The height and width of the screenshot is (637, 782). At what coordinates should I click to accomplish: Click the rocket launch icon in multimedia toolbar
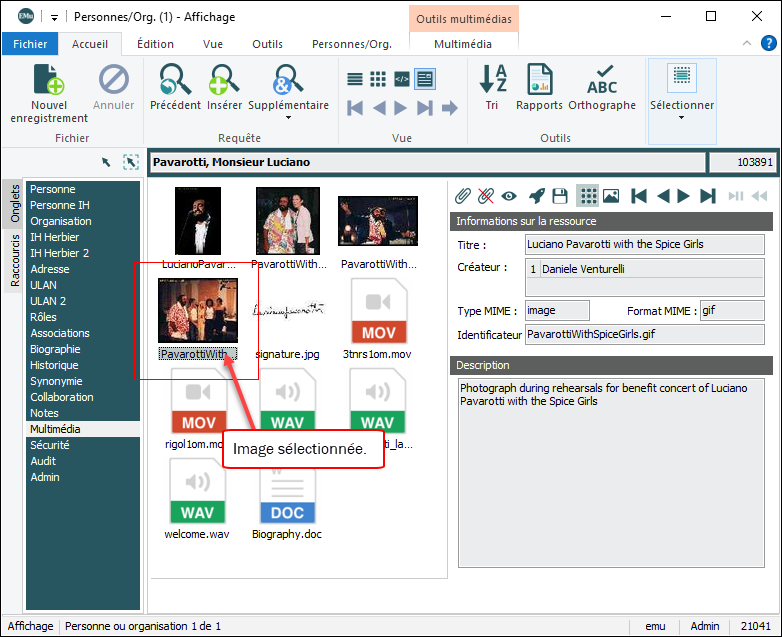tap(537, 196)
